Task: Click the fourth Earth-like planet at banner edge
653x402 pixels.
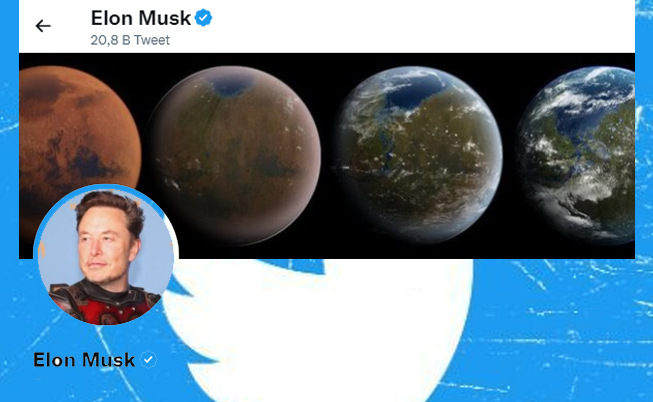Action: tap(577, 155)
